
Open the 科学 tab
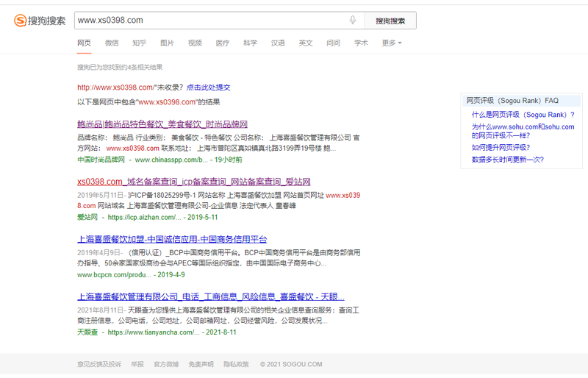(250, 43)
